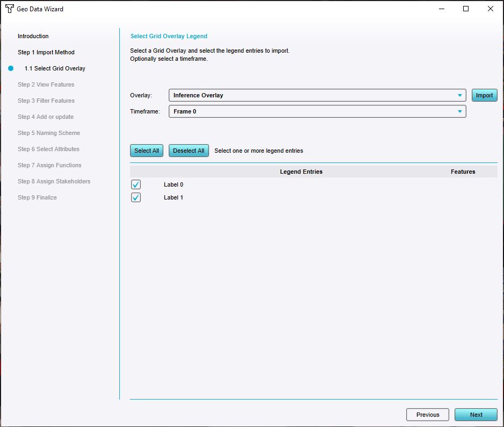
Task: Go to the Next wizard page
Action: point(476,415)
